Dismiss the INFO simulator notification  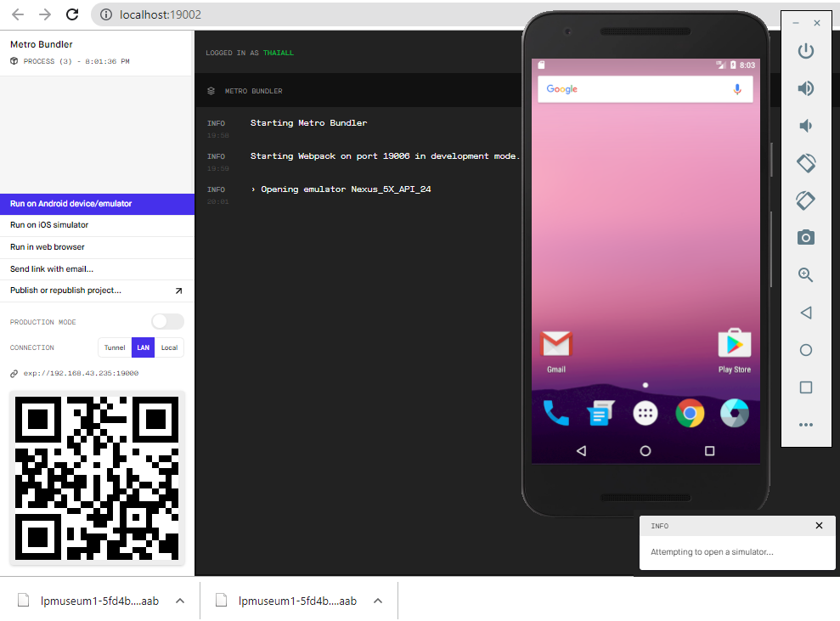[x=819, y=526]
